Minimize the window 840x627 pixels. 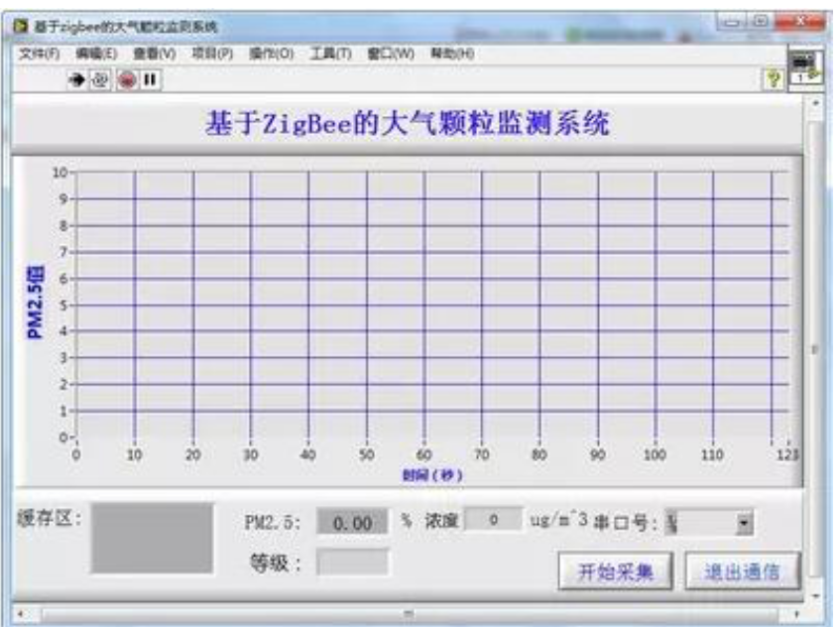[731, 22]
